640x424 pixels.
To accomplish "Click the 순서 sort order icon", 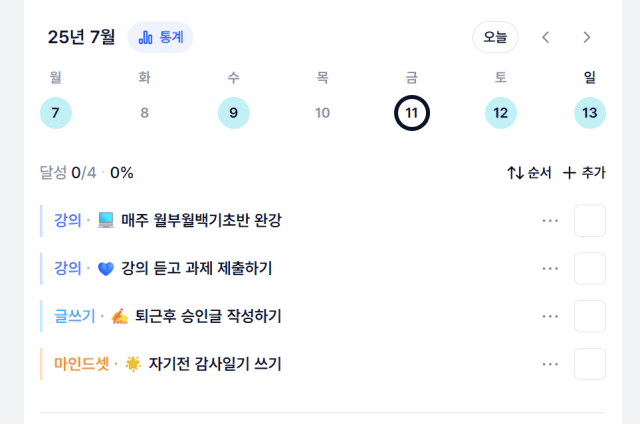I will point(516,173).
